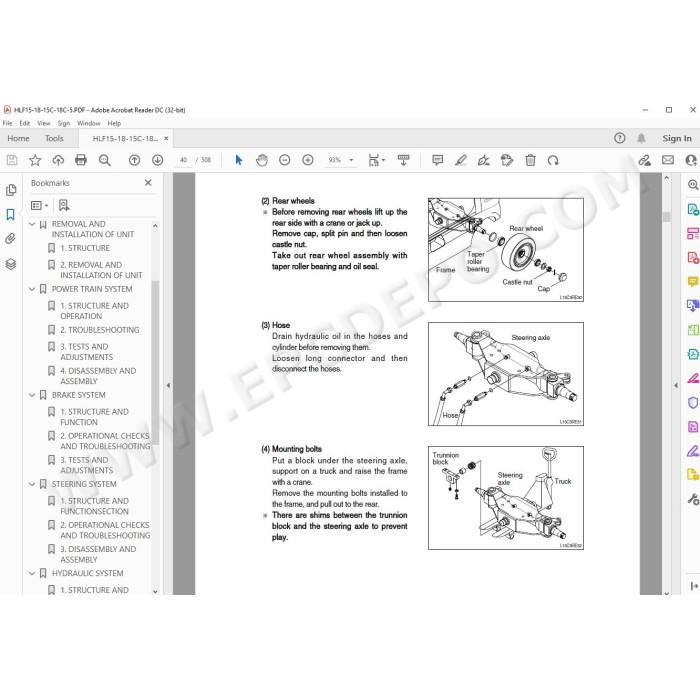Select the Highlight text tool

pyautogui.click(x=461, y=160)
